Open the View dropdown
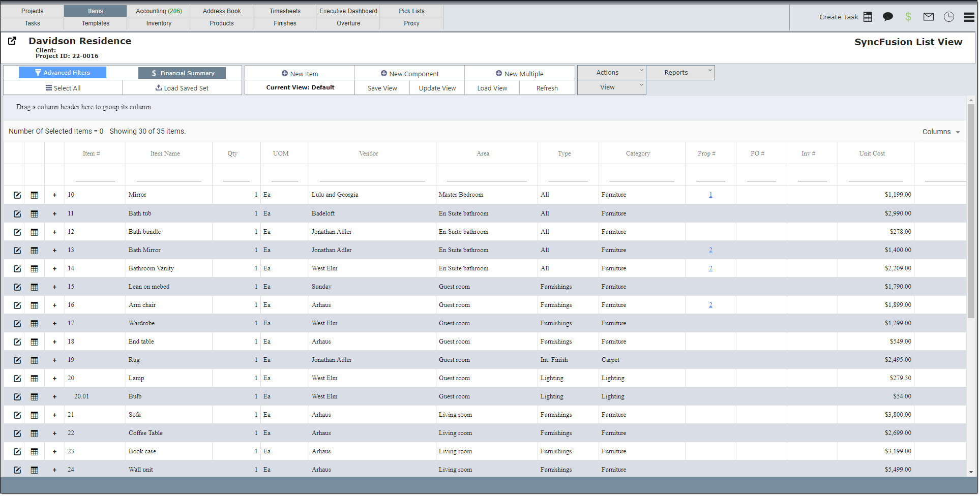The height and width of the screenshot is (496, 980). (x=611, y=87)
